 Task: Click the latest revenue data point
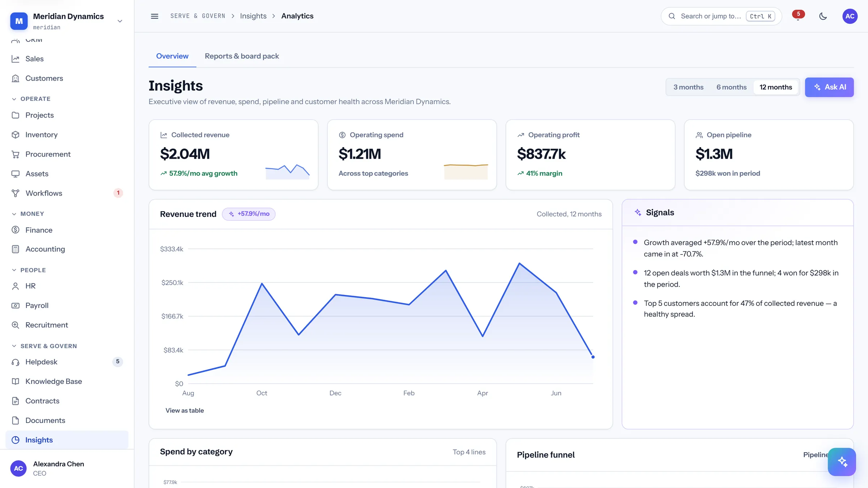(x=593, y=357)
